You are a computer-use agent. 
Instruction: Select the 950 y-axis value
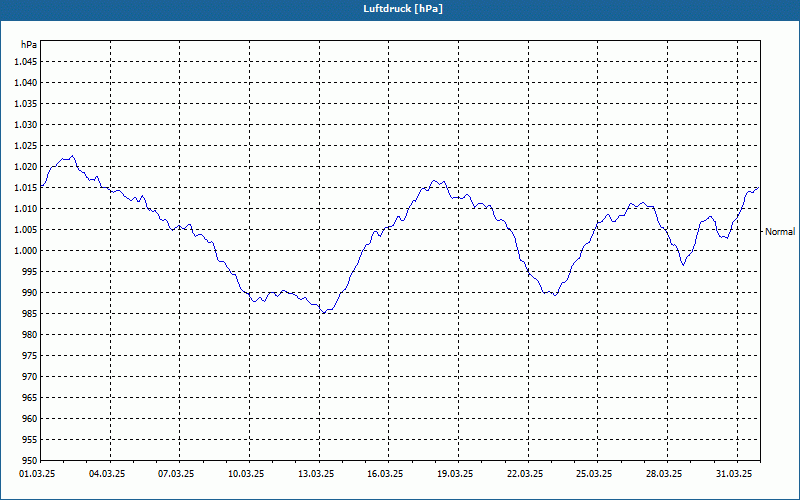[31, 461]
